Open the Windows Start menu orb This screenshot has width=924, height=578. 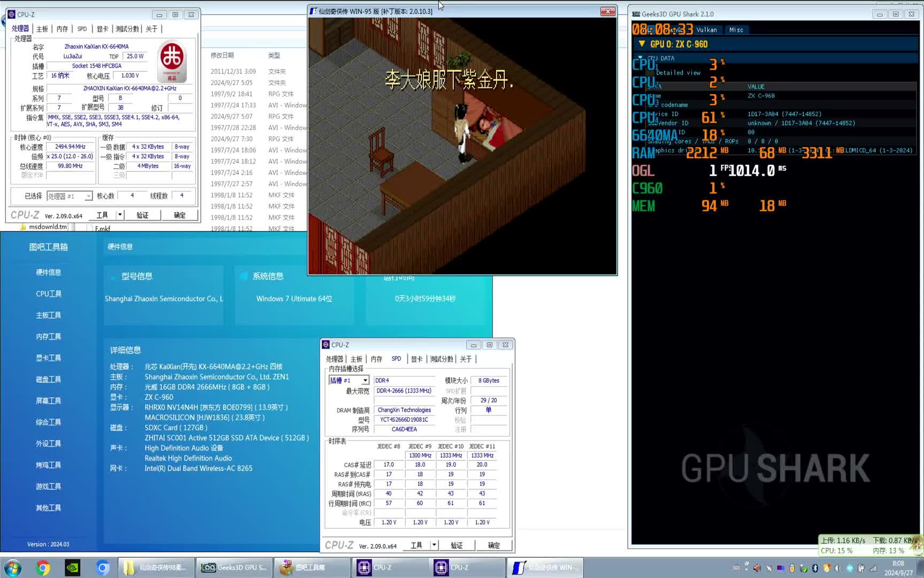pos(12,567)
